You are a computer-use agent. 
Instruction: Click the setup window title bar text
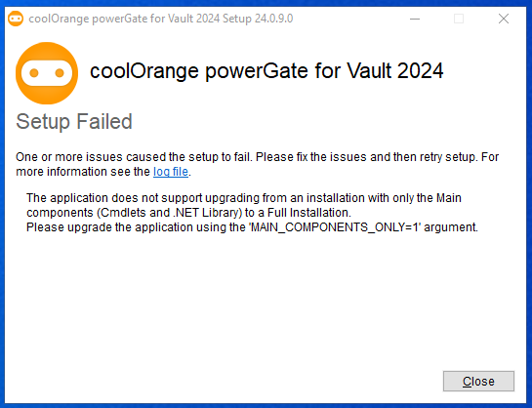point(161,19)
